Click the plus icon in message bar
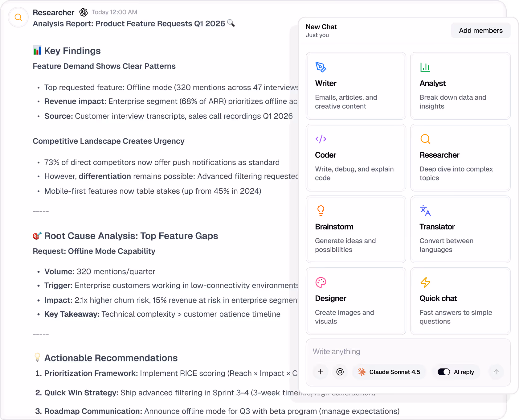The image size is (519, 420). [x=320, y=372]
